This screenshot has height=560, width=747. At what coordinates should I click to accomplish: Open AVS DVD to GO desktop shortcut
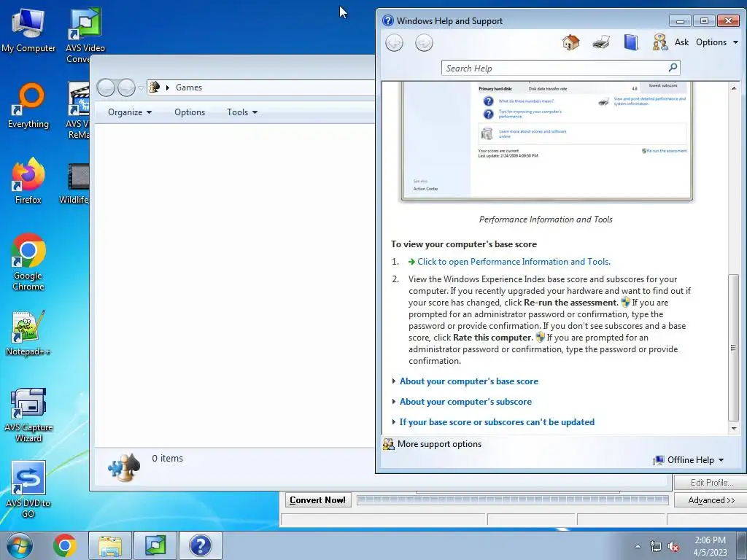point(28,491)
